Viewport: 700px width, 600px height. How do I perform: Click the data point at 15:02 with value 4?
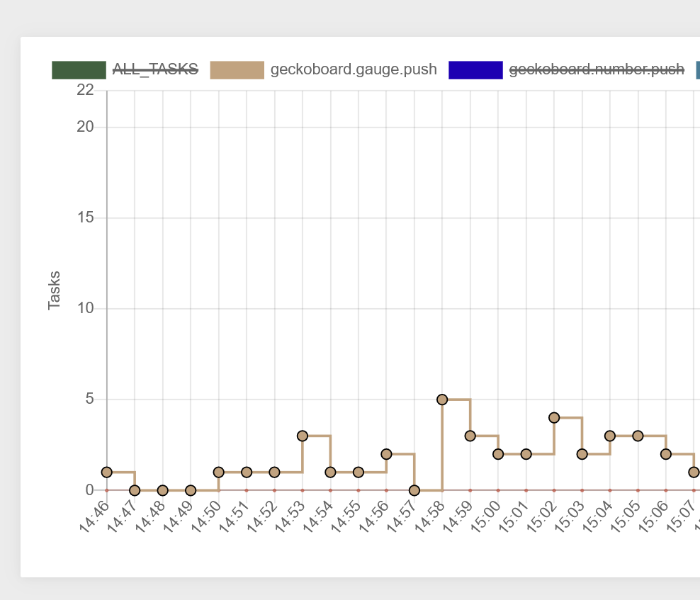coord(554,418)
